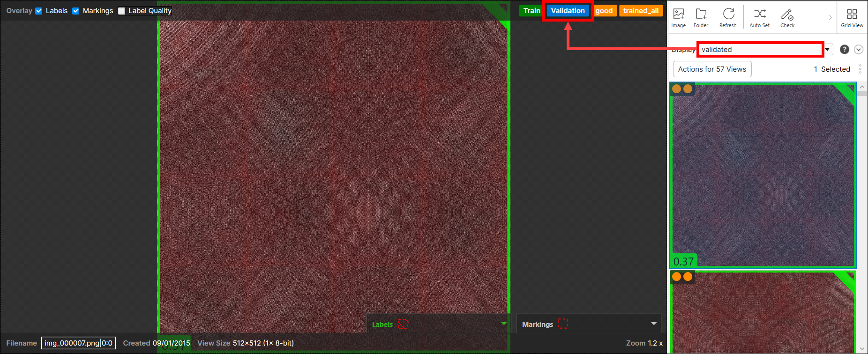Click the Display filter text field
The height and width of the screenshot is (354, 868).
tap(759, 50)
